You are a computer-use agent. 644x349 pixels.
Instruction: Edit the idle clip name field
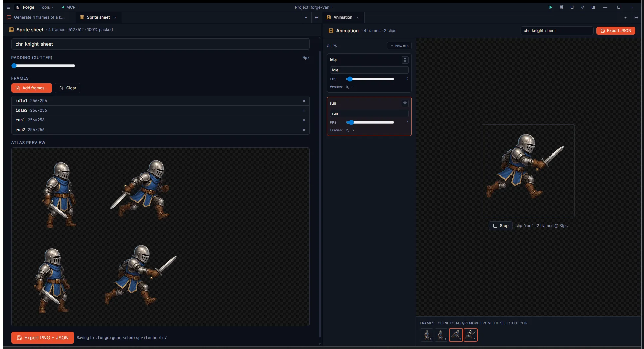pyautogui.click(x=369, y=70)
